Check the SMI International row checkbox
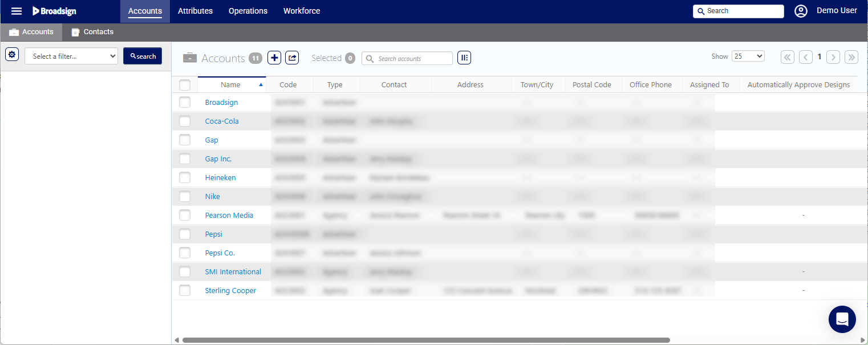868x345 pixels. [x=185, y=272]
